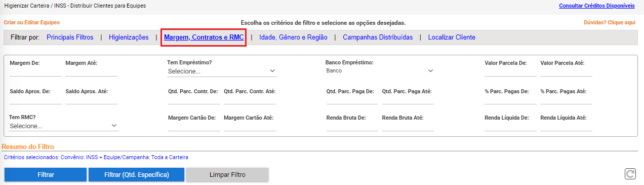Click the Valor Parcela Até field
Image resolution: width=644 pixels, height=185 pixels.
click(566, 71)
